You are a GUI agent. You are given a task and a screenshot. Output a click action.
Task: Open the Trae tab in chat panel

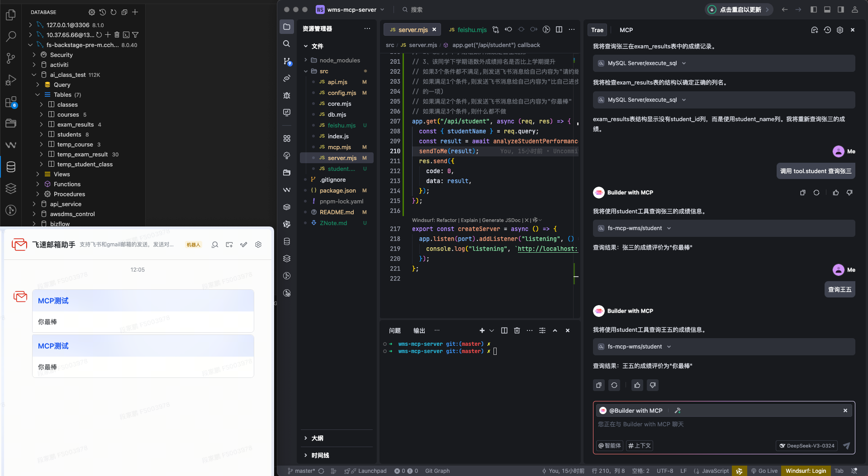coord(597,30)
